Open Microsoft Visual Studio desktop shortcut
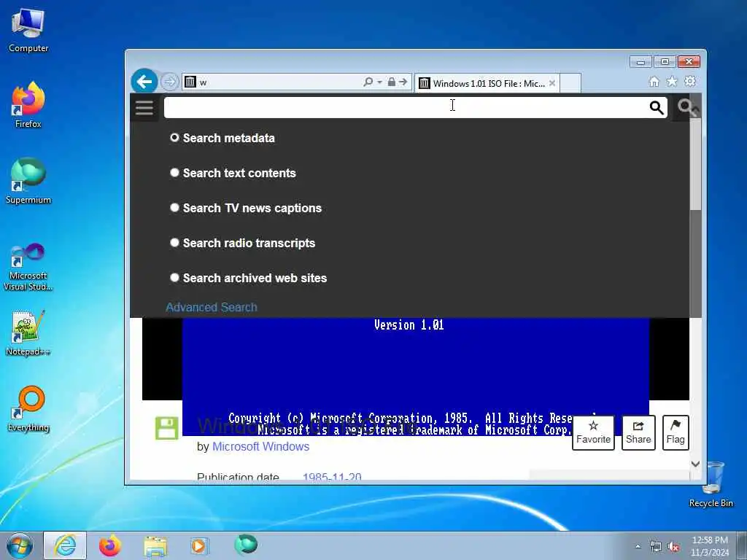Viewport: 747px width, 560px height. [x=28, y=267]
